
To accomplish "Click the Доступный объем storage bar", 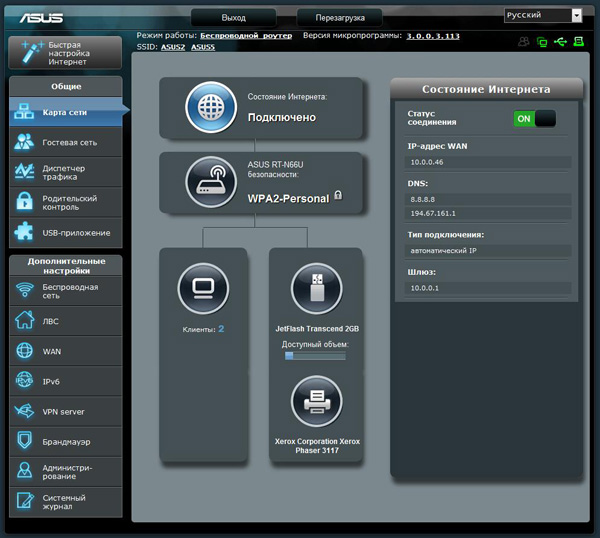I will tap(315, 356).
